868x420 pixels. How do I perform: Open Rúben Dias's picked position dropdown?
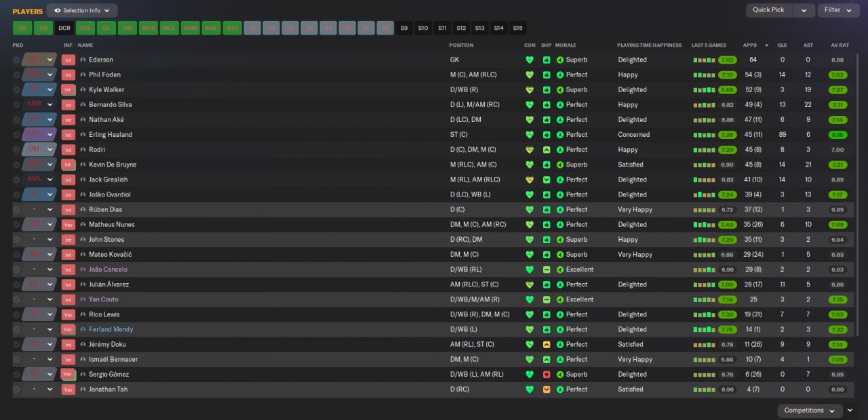point(39,209)
